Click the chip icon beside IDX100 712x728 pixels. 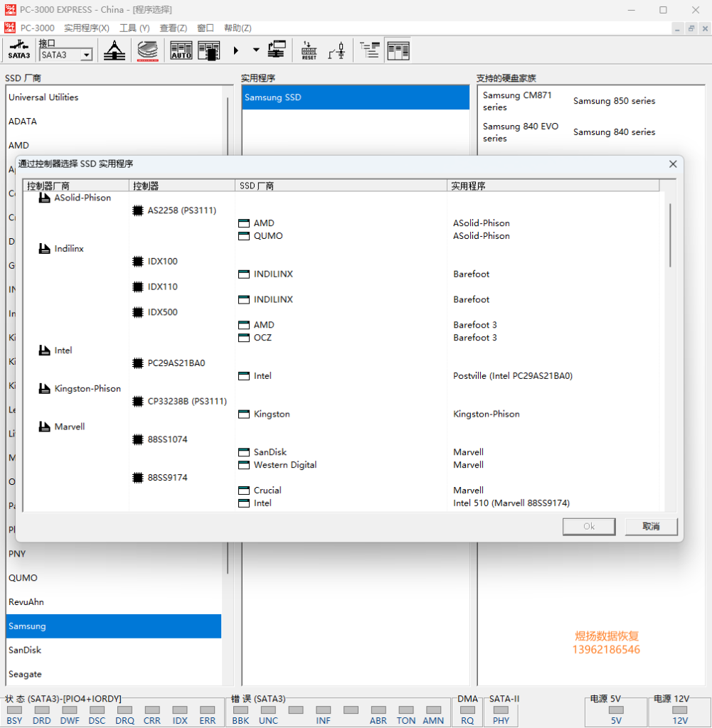coord(138,262)
